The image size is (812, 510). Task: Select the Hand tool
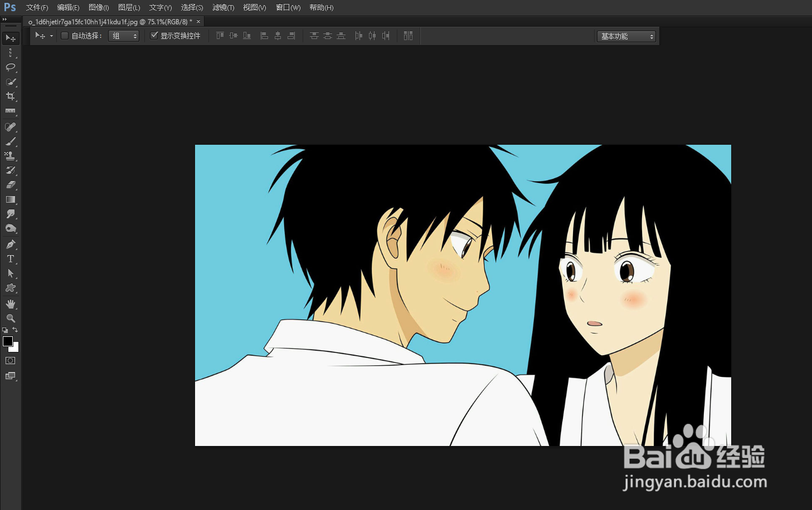11,304
